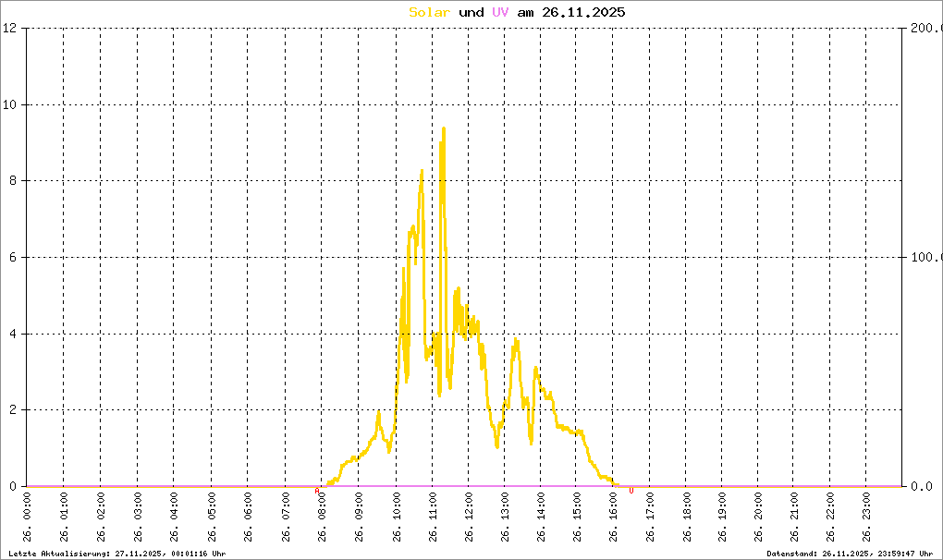Click time label '26. 22:00'
943x560 pixels.
830,517
